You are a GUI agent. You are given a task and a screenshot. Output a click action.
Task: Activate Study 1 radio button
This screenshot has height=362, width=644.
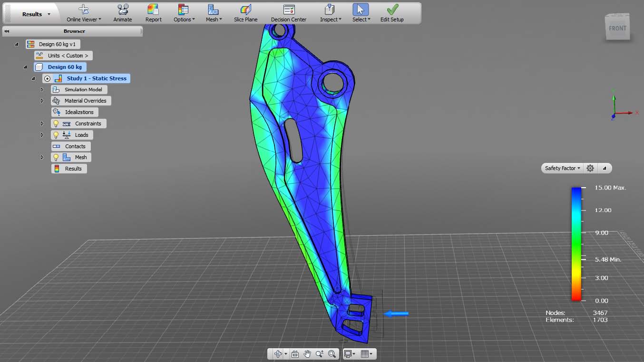point(47,78)
